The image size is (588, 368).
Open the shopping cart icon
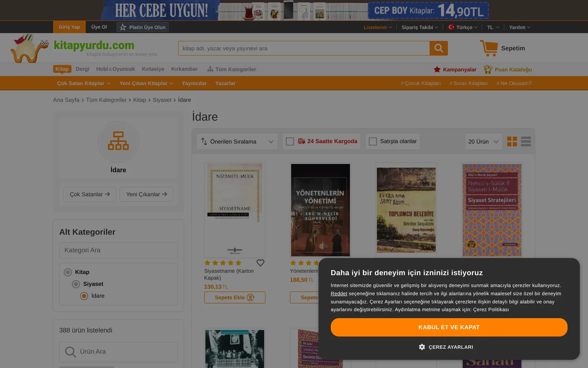[489, 48]
